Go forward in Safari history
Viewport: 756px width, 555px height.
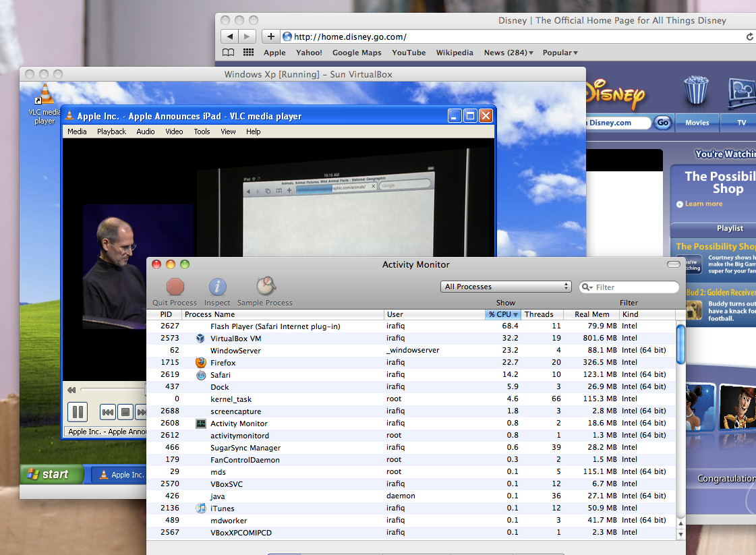(247, 36)
